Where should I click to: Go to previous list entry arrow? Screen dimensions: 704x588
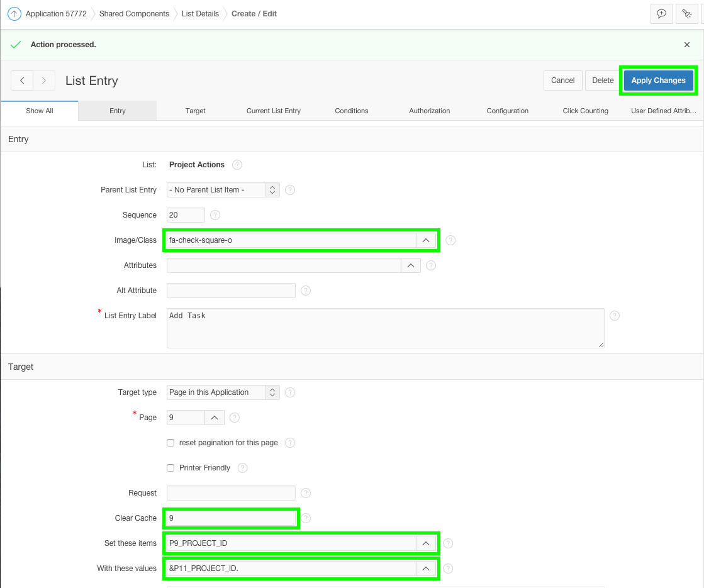(22, 80)
